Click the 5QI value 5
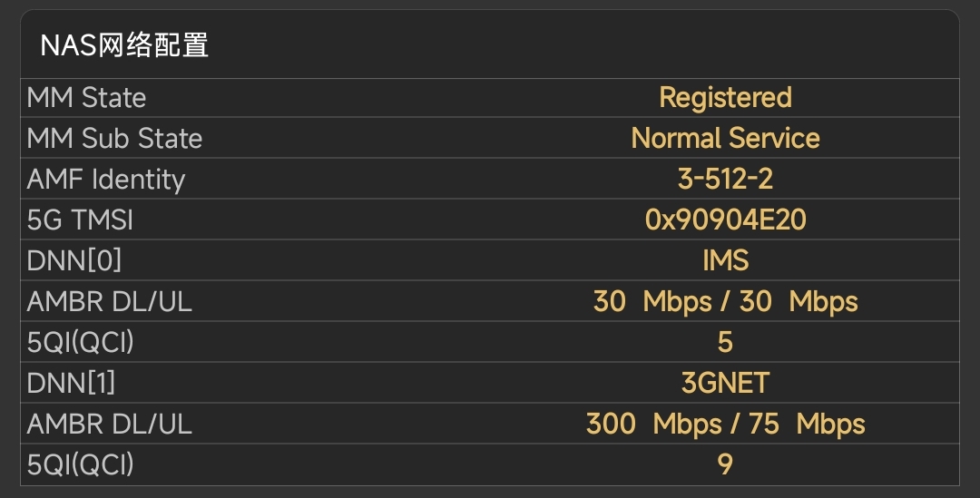 tap(725, 343)
